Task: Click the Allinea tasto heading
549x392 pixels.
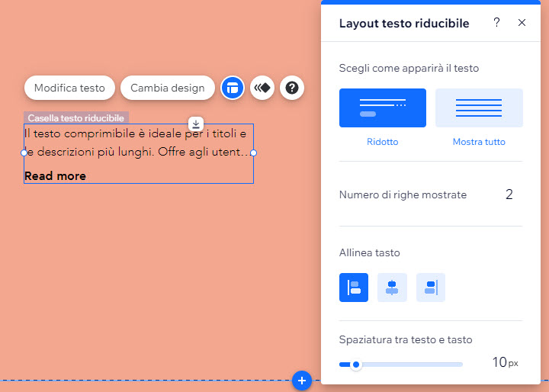Action: coord(369,252)
